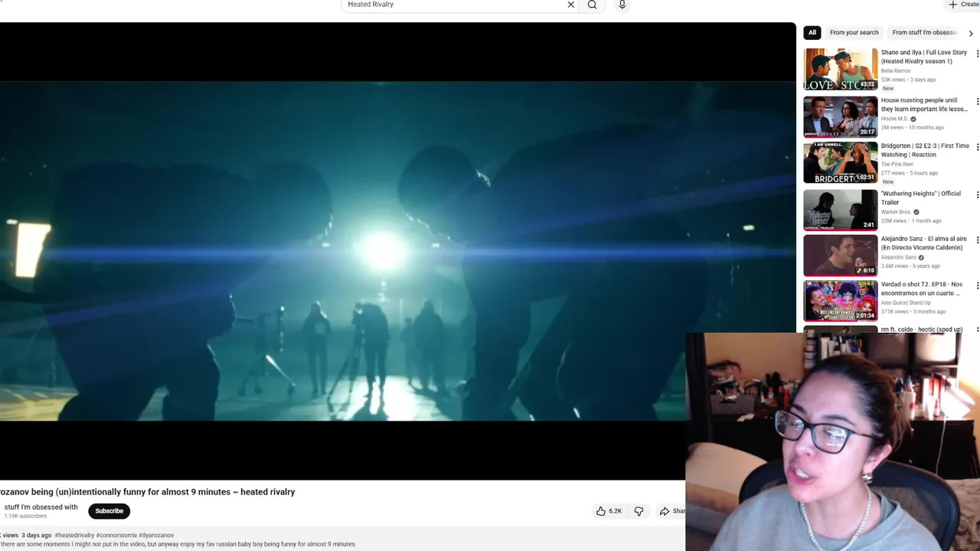Clear the search box text with X
This screenshot has height=551, width=980.
[570, 5]
